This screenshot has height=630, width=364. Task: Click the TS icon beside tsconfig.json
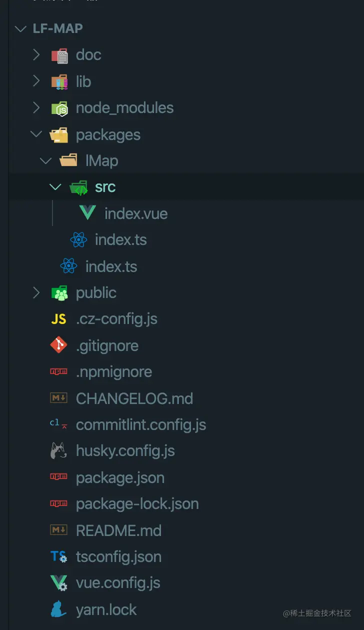(58, 556)
